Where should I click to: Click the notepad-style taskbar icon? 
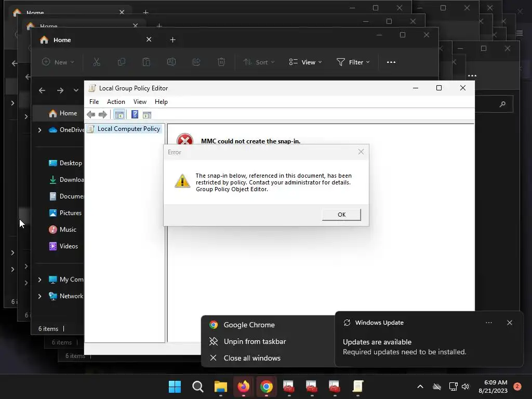[357, 387]
